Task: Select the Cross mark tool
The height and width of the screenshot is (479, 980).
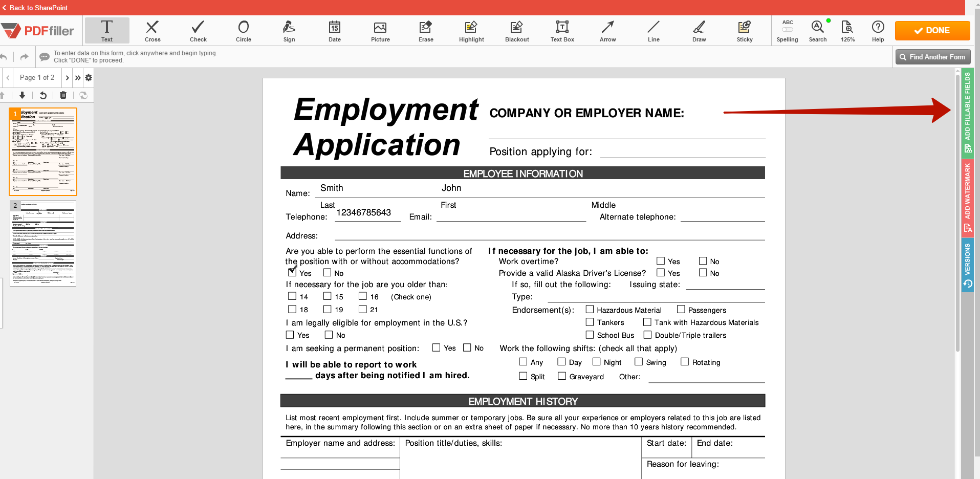Action: click(153, 30)
